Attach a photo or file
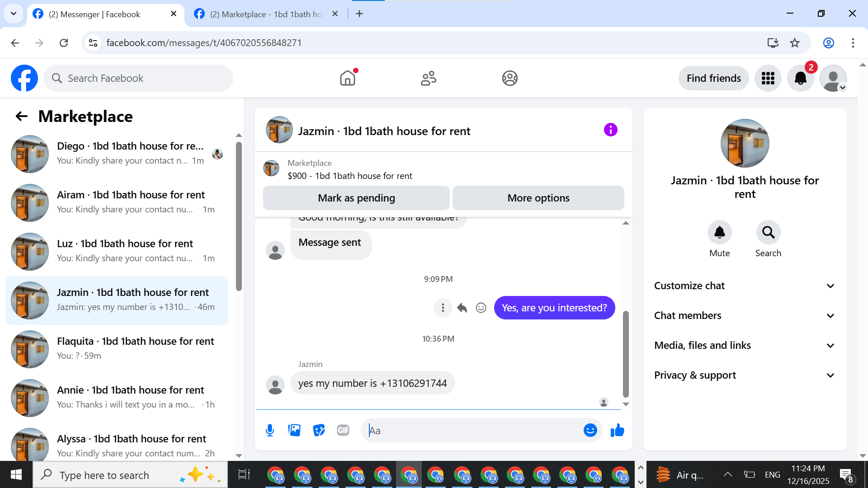This screenshot has height=488, width=868. click(x=294, y=430)
